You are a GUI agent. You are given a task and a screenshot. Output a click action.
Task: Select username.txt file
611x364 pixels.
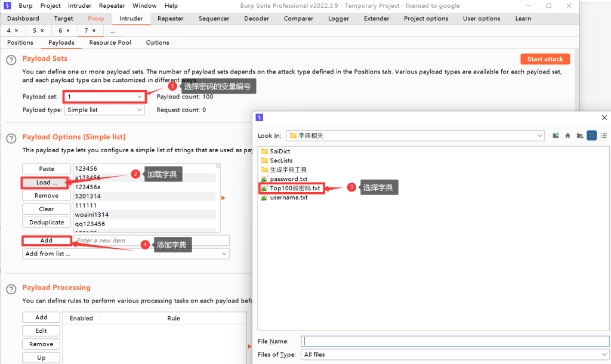pyautogui.click(x=284, y=198)
